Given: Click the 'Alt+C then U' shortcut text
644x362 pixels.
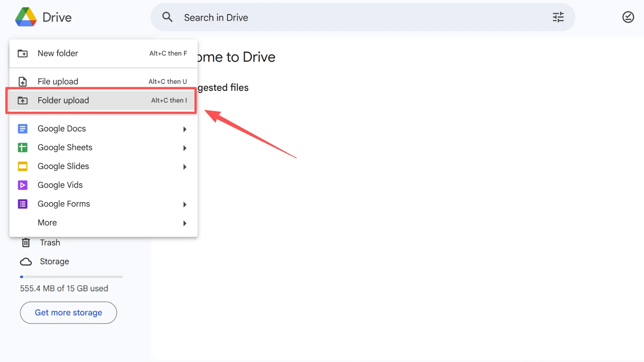Looking at the screenshot, I should [x=168, y=81].
